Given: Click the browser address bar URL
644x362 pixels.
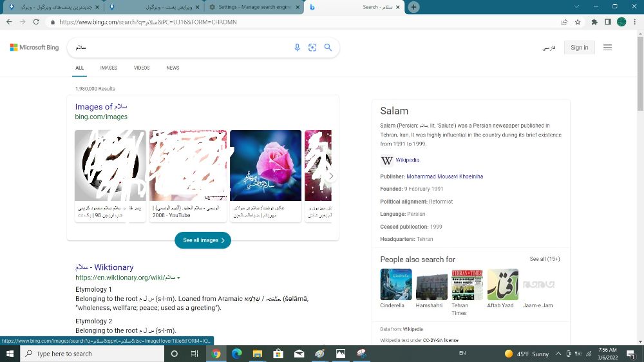Looking at the screenshot, I should pyautogui.click(x=148, y=22).
